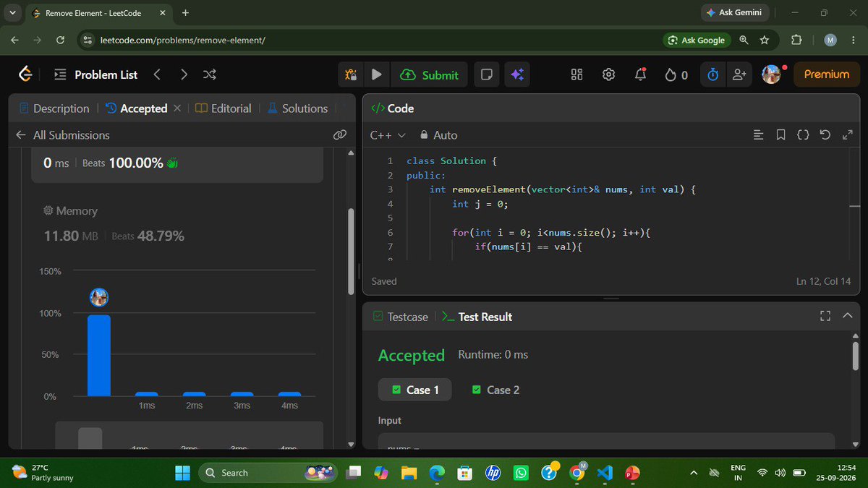Select the Accepted tab
The width and height of the screenshot is (868, 488).
coord(137,108)
